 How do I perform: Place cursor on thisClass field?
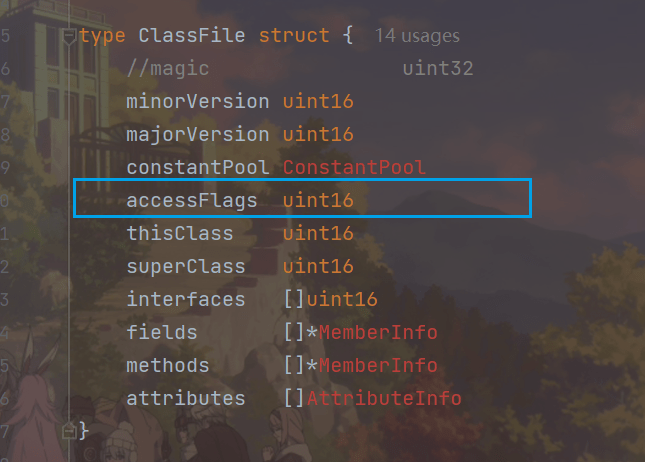pos(180,234)
